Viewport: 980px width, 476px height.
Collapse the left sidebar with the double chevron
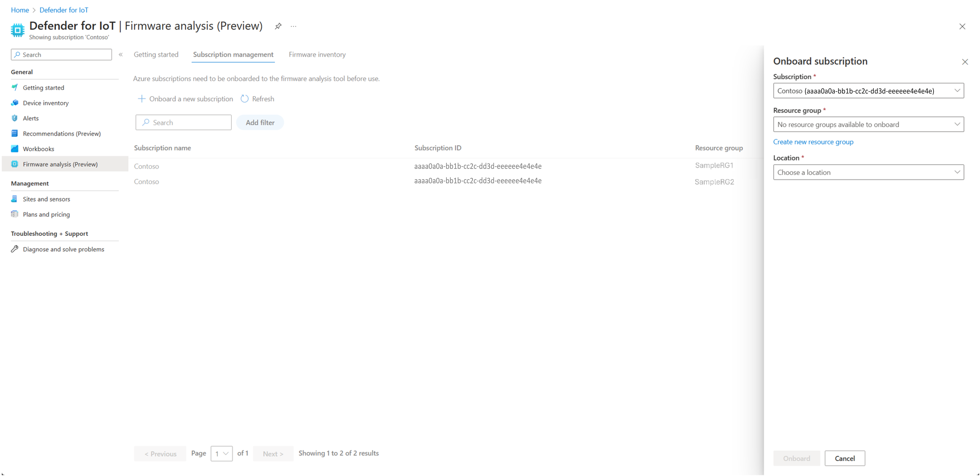120,54
